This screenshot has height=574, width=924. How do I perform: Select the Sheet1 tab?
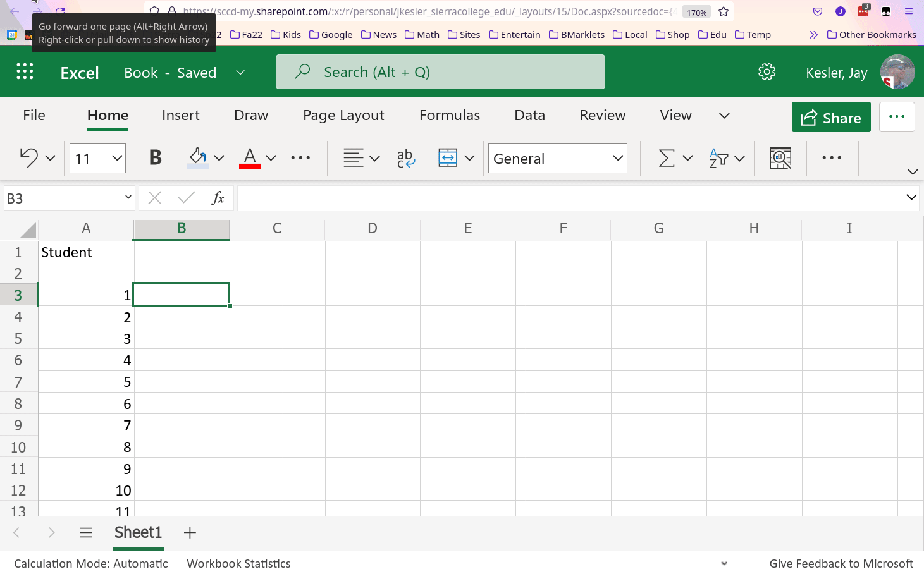point(139,533)
